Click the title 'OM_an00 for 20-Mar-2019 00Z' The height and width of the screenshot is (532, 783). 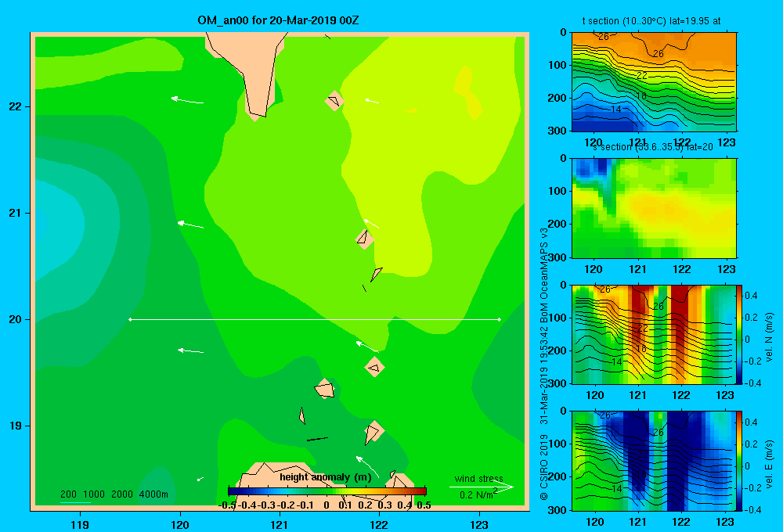coord(278,20)
